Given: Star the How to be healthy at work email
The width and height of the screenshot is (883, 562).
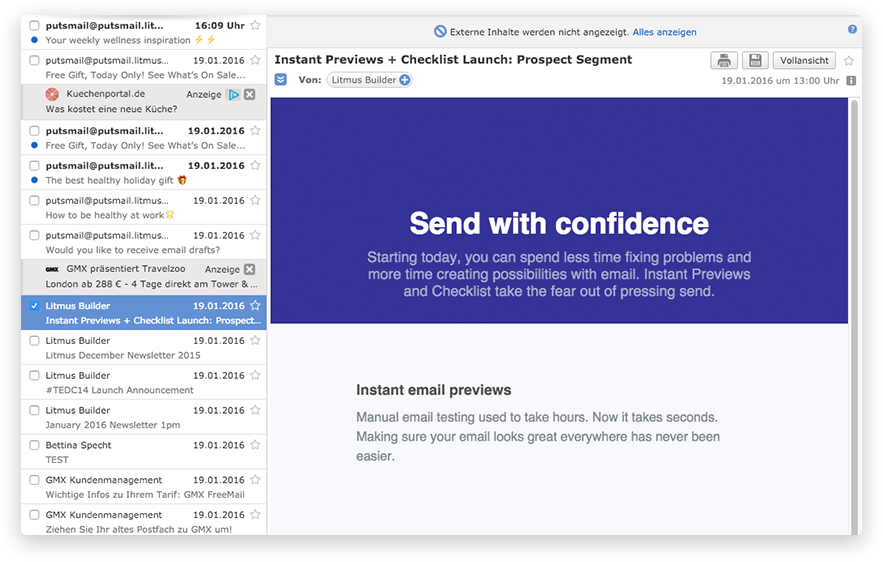Looking at the screenshot, I should coord(255,200).
